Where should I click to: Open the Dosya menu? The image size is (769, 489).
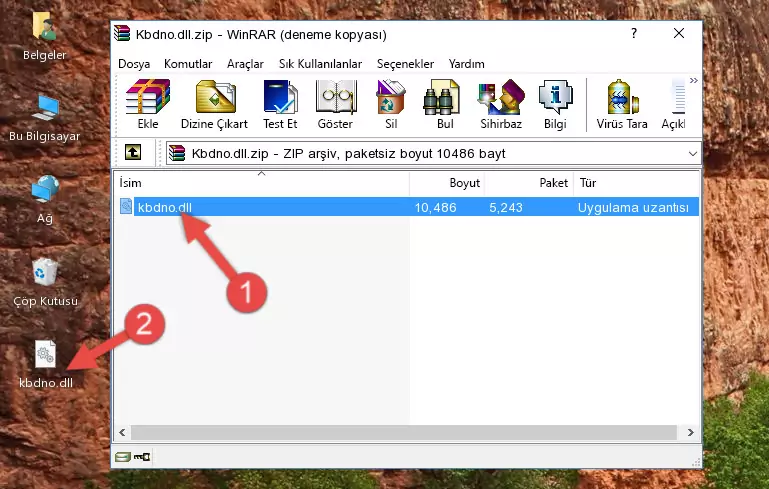[134, 64]
